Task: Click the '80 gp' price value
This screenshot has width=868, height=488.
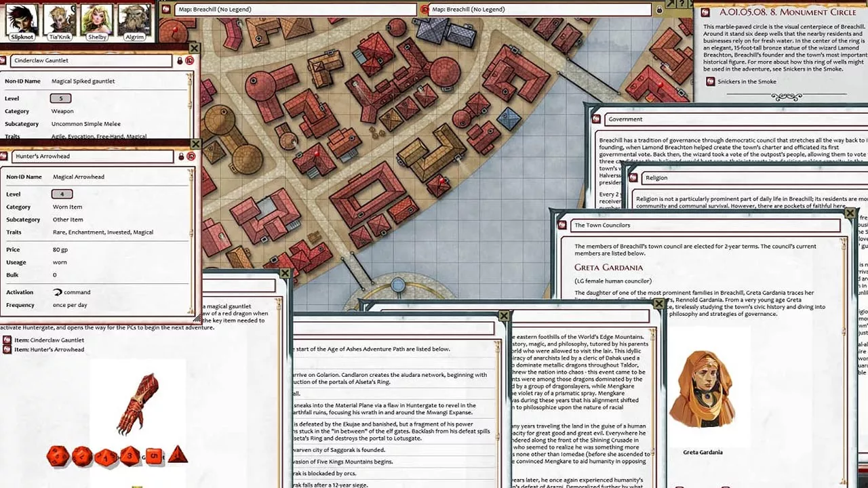Action: [x=60, y=250]
